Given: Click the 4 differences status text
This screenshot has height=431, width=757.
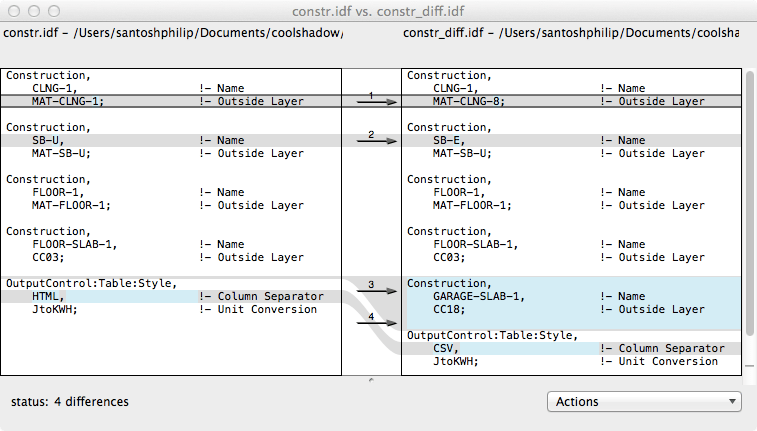Looking at the screenshot, I should (70, 402).
